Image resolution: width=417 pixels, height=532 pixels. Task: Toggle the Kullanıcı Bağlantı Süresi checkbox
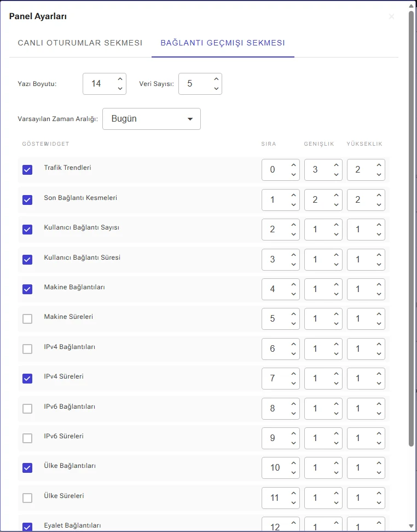27,260
